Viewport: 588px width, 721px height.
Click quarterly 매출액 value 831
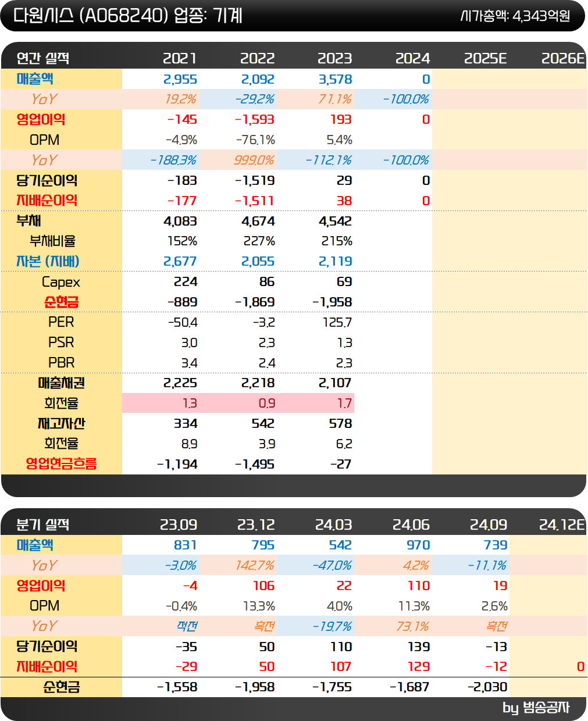(186, 545)
